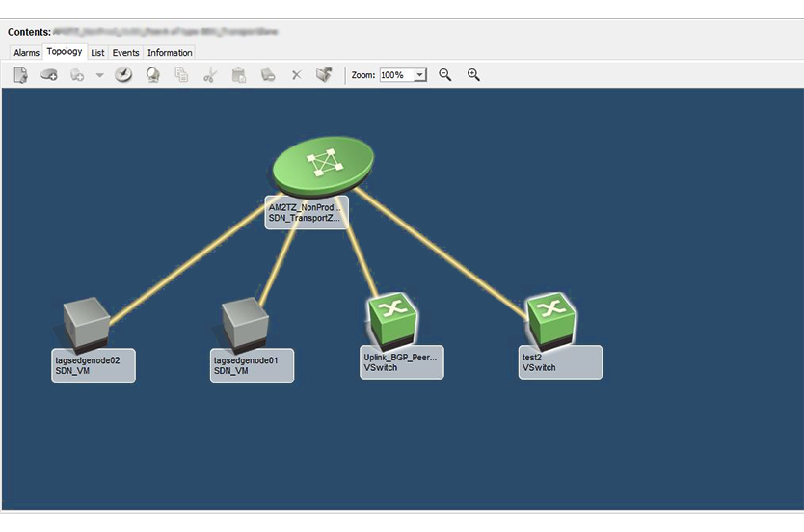This screenshot has width=804, height=532.
Task: Select the List tab
Action: pyautogui.click(x=97, y=53)
